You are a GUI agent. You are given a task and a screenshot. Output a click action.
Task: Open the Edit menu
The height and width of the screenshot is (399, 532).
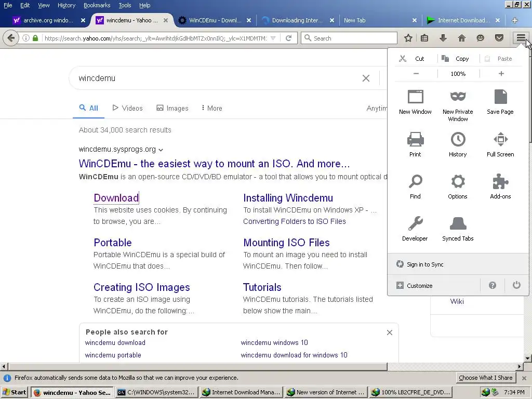coord(25,5)
